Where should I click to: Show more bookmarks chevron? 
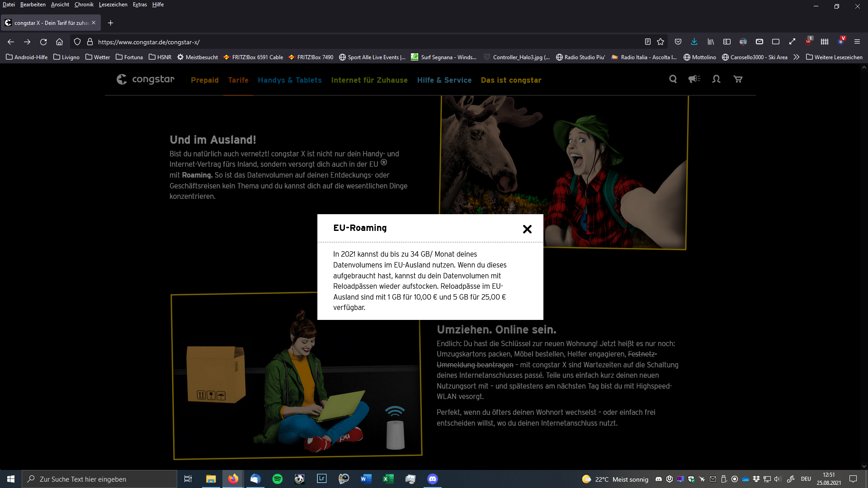pyautogui.click(x=796, y=57)
